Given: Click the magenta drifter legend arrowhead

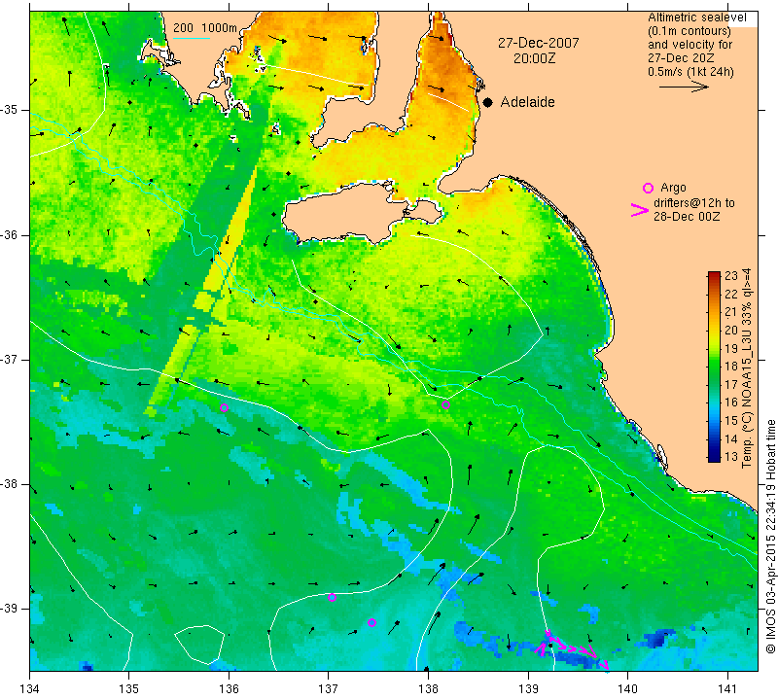Looking at the screenshot, I should point(640,210).
